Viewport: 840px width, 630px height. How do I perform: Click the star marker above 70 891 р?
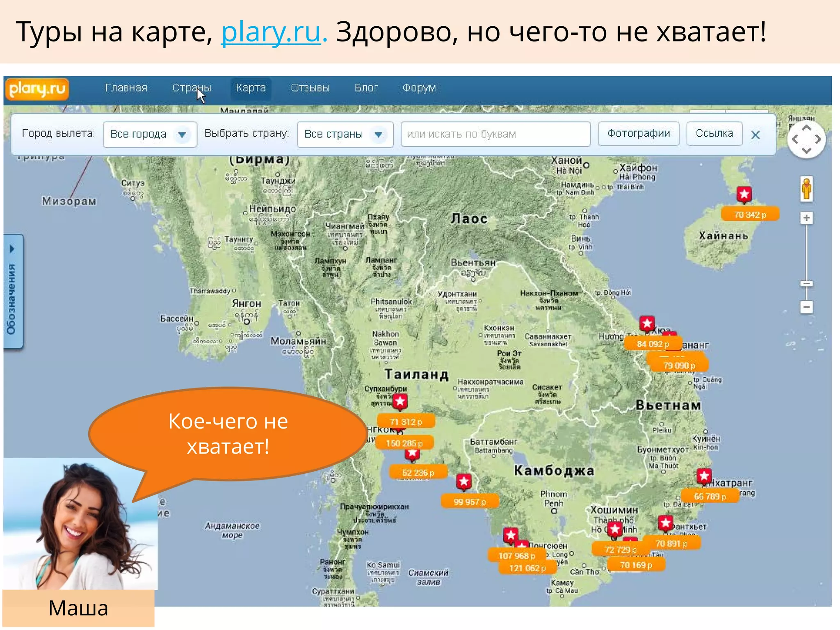(x=665, y=523)
